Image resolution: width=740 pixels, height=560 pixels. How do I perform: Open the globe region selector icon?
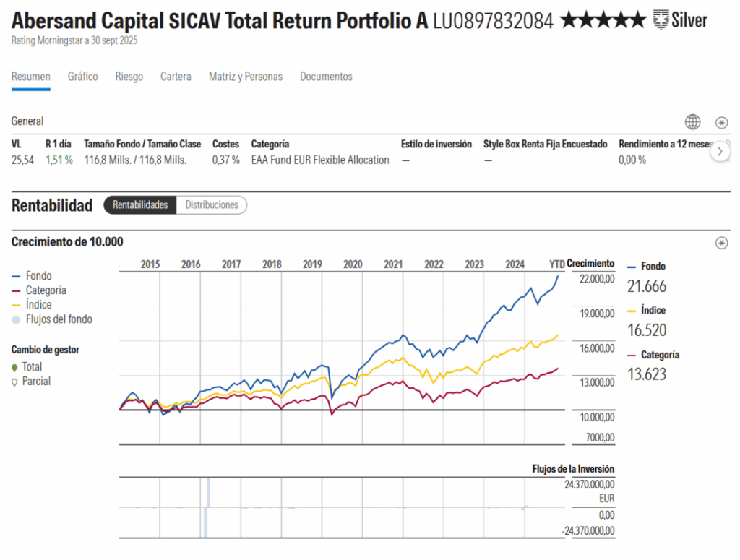(692, 121)
